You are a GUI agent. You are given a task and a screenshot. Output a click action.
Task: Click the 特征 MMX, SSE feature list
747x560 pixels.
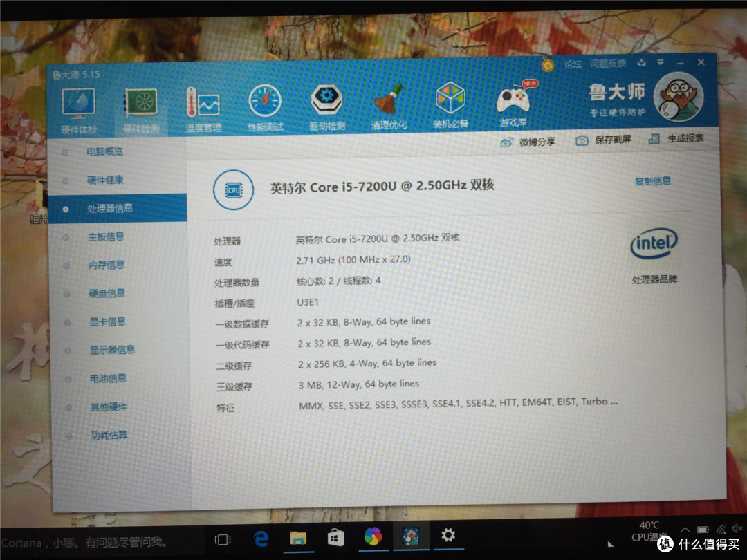[459, 403]
